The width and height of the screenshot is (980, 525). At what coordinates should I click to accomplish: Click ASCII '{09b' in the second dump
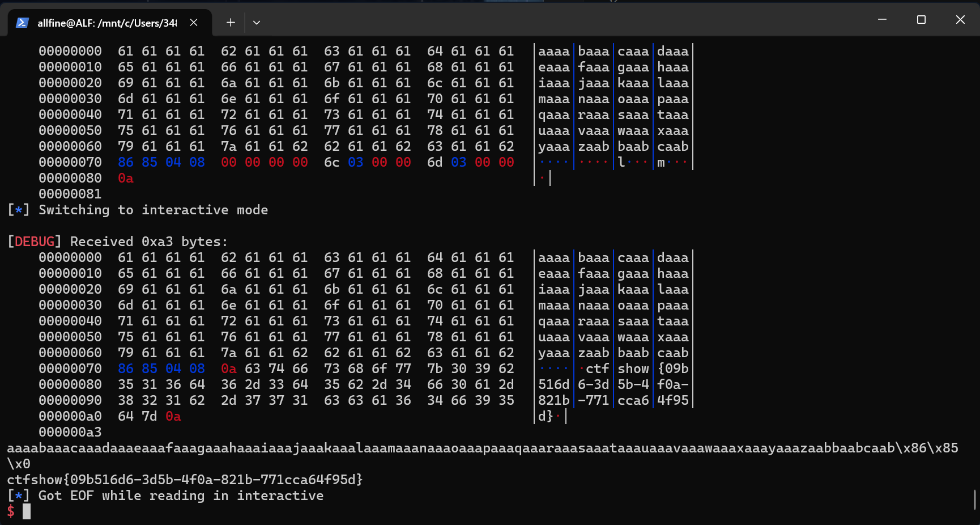tap(673, 369)
